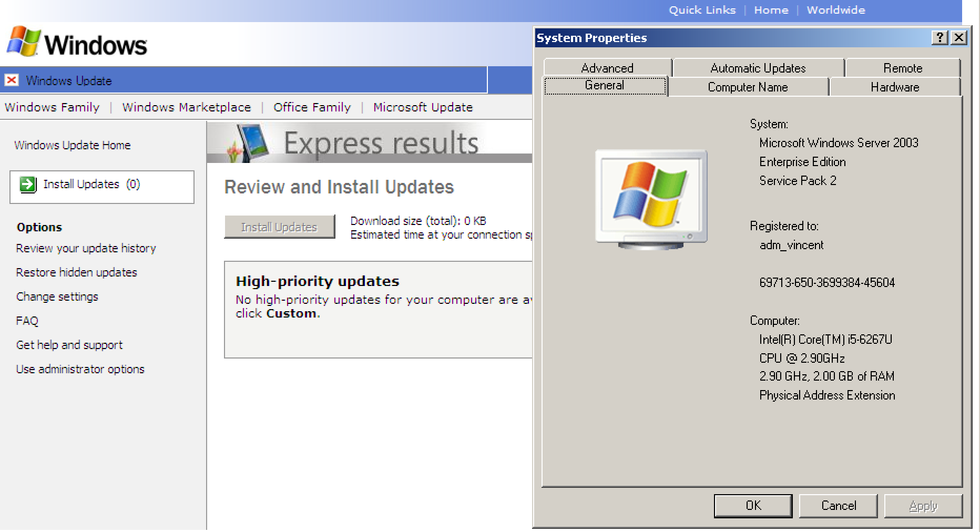
Task: Open Windows Family navigation link
Action: [x=52, y=107]
